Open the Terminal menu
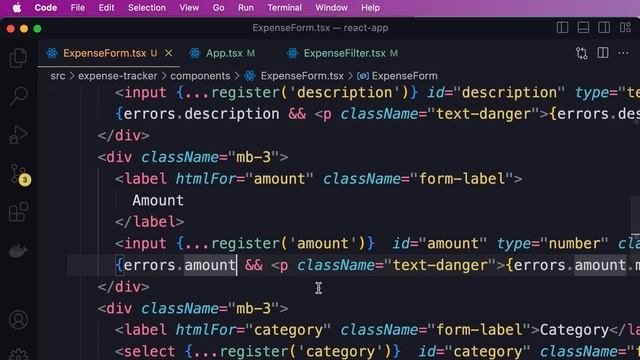 point(284,8)
